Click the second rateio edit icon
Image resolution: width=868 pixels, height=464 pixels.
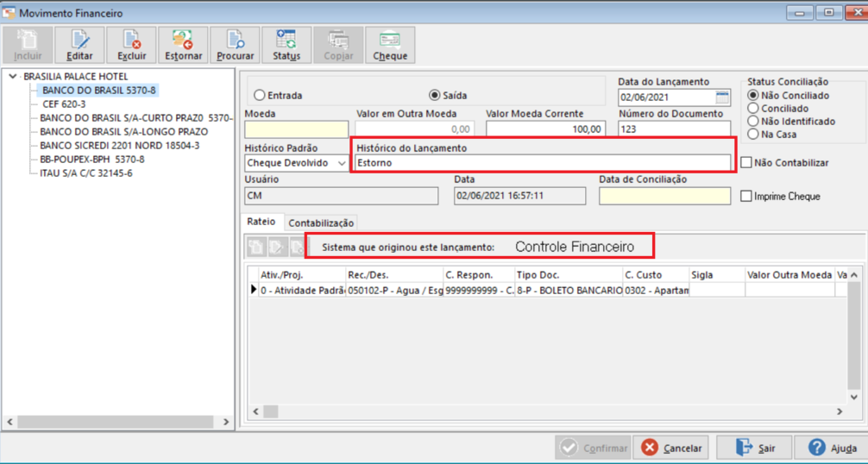pos(276,247)
